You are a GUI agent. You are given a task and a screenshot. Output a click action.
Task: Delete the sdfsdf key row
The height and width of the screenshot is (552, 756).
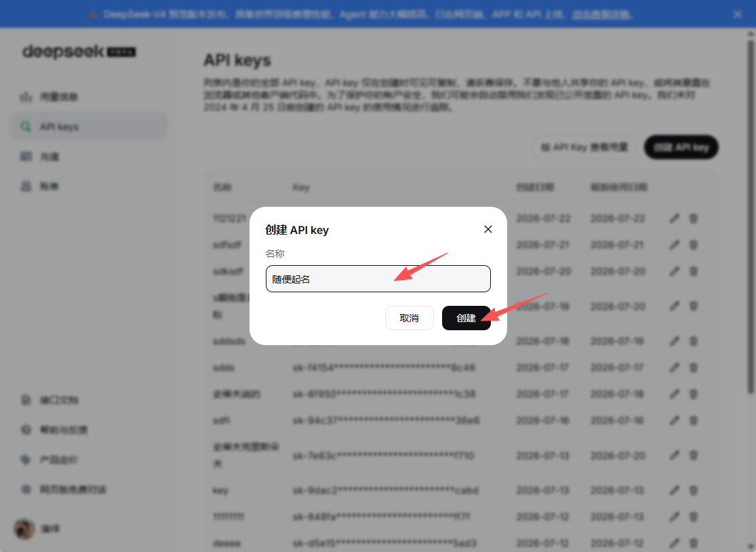(x=694, y=245)
